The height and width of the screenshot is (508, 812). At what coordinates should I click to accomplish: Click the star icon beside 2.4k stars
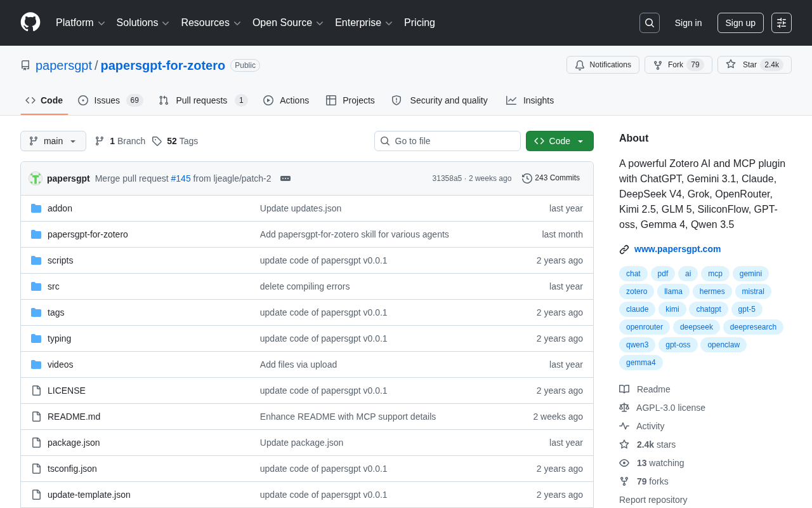(624, 444)
